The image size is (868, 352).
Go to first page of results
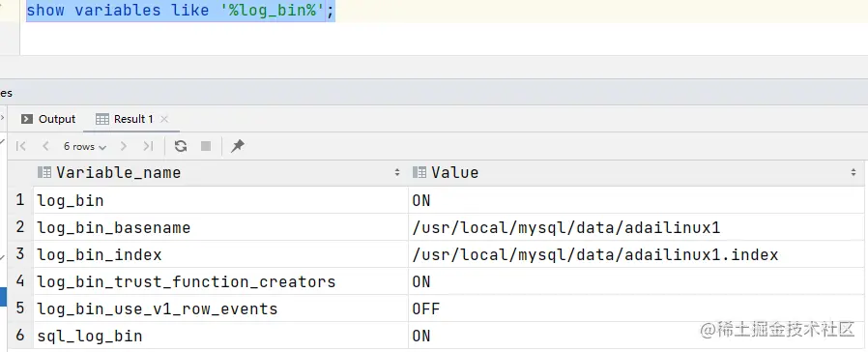(x=21, y=146)
